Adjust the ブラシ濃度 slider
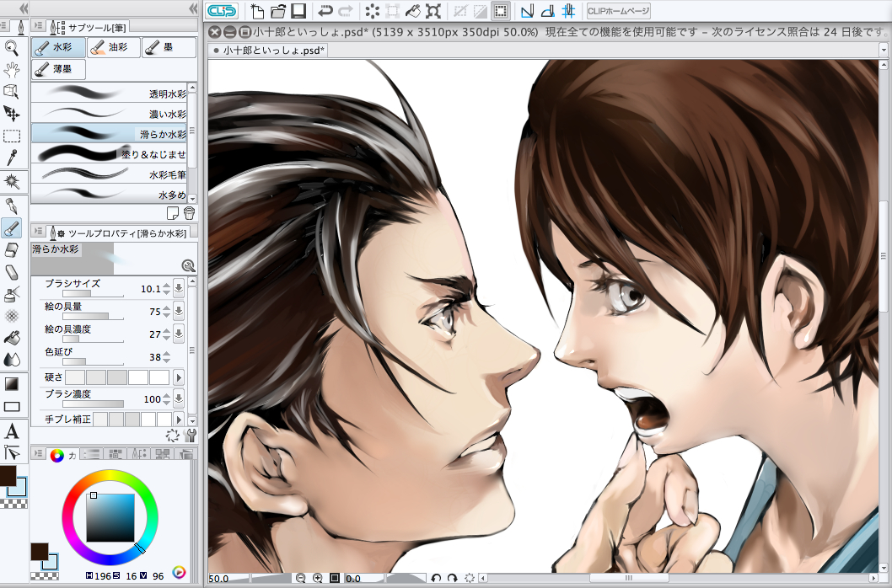This screenshot has width=892, height=588. [x=93, y=404]
